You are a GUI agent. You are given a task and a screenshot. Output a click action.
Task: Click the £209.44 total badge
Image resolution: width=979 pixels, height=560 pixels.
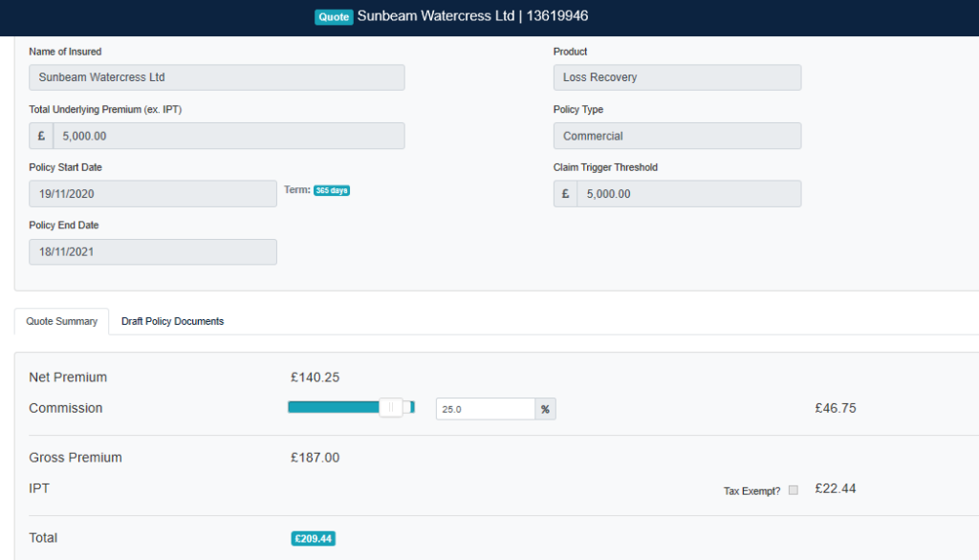313,539
